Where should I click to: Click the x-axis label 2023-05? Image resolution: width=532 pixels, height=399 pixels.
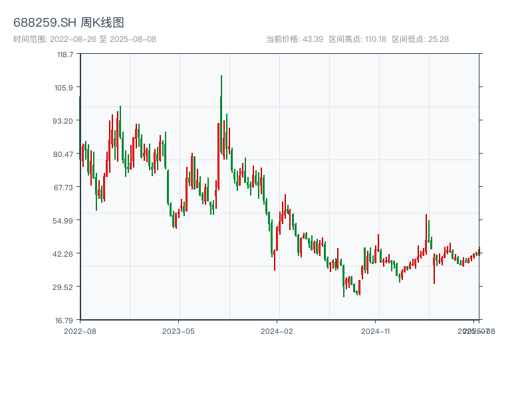[178, 331]
